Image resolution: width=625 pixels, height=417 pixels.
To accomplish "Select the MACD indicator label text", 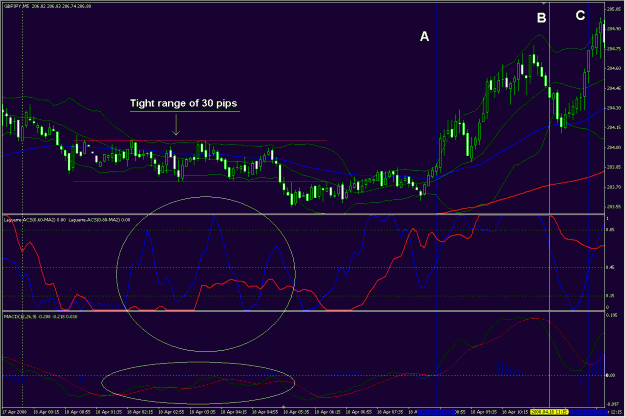I will click(41, 317).
